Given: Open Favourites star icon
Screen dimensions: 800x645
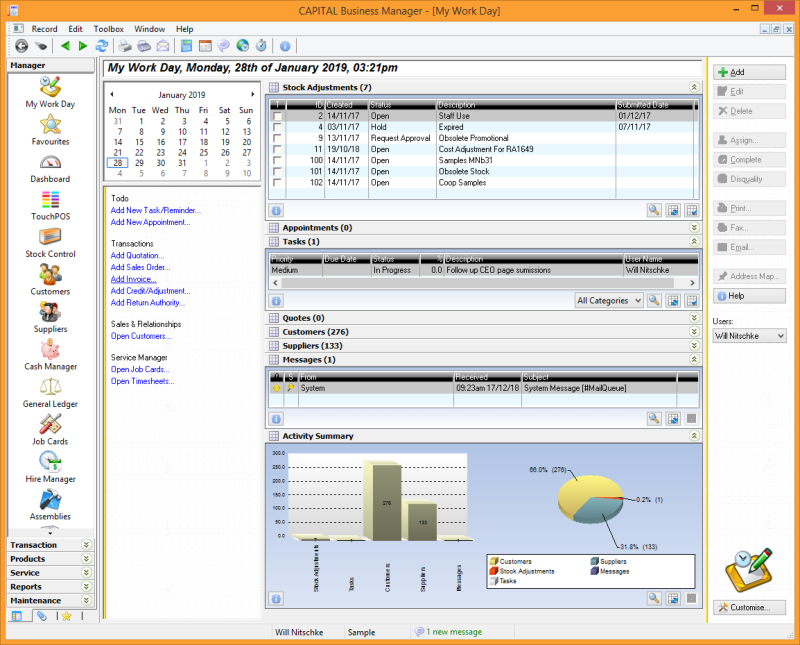Looking at the screenshot, I should point(50,130).
